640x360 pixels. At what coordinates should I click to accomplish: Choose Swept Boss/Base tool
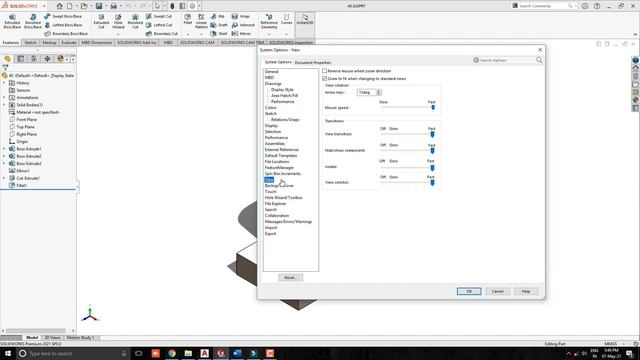[63, 16]
